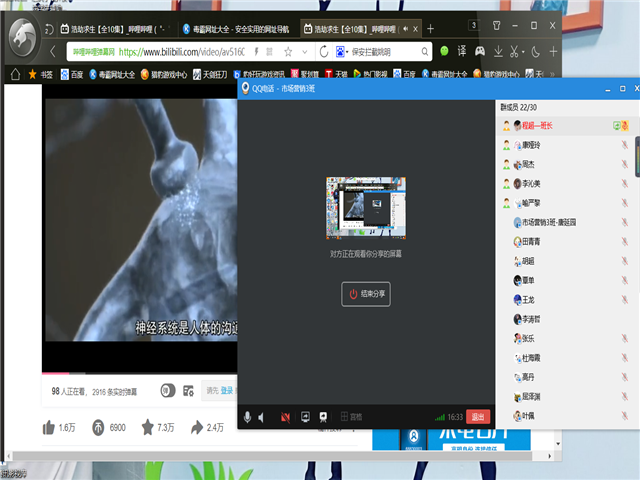This screenshot has height=480, width=640.
Task: Click the share arrow icon beside 2.4万
Action: pos(196,428)
